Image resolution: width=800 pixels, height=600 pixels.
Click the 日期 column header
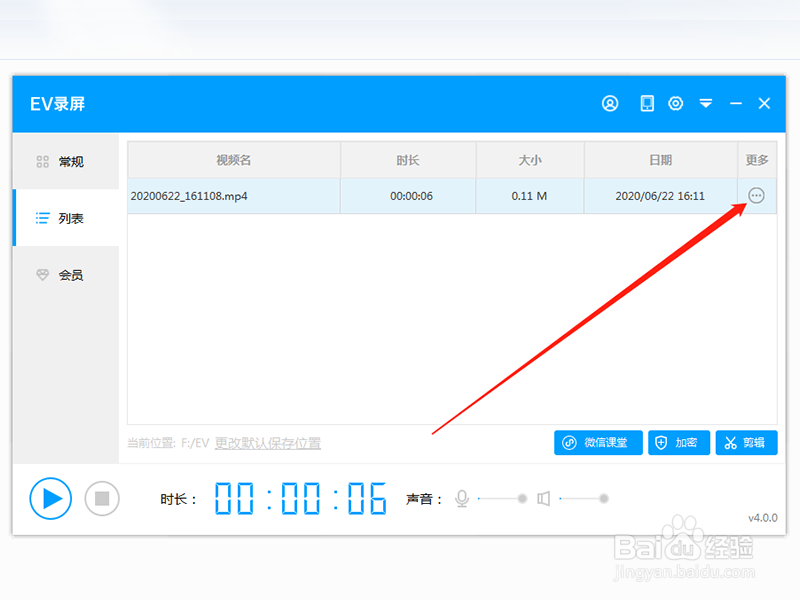point(661,160)
